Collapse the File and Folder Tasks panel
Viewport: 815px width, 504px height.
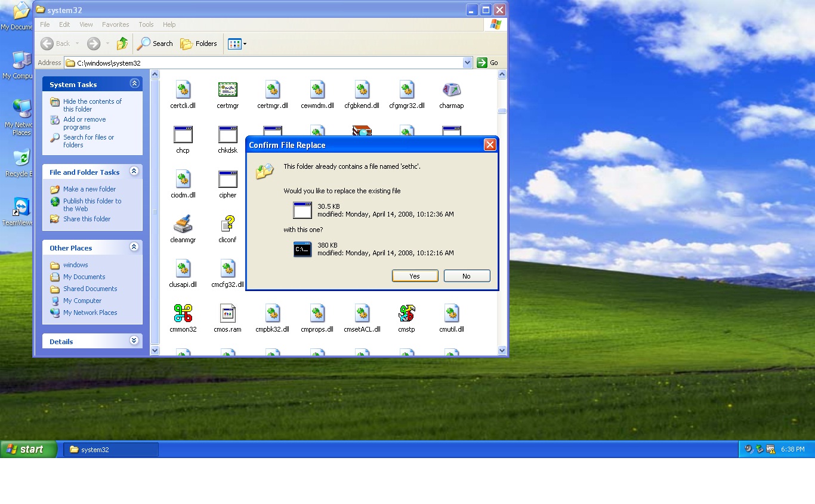134,171
